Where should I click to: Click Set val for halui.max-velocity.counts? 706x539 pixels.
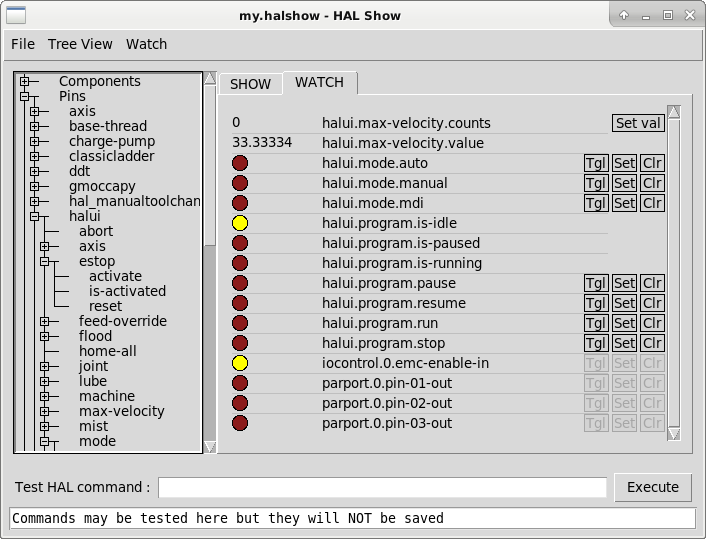[x=638, y=123]
